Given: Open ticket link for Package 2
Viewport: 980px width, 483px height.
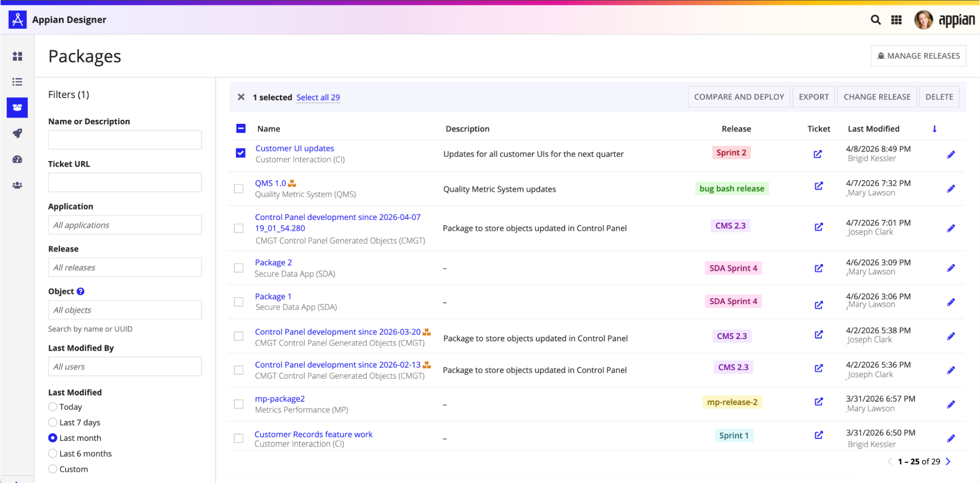Looking at the screenshot, I should pyautogui.click(x=819, y=268).
